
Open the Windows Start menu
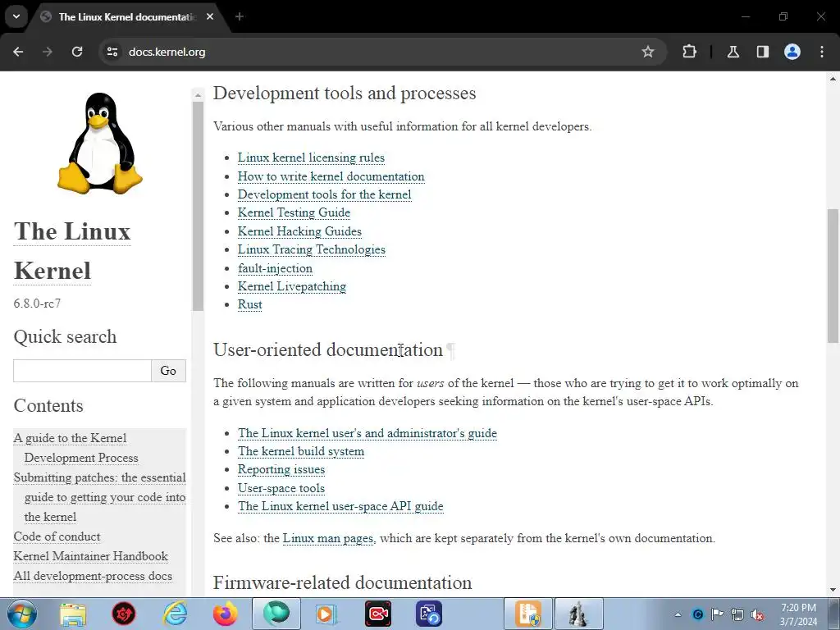point(21,614)
